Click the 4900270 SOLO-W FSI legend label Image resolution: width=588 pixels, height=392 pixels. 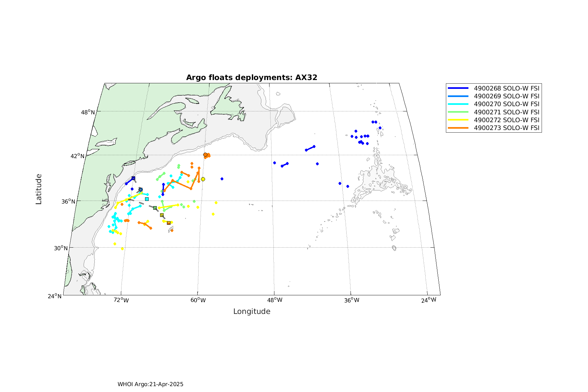click(506, 104)
